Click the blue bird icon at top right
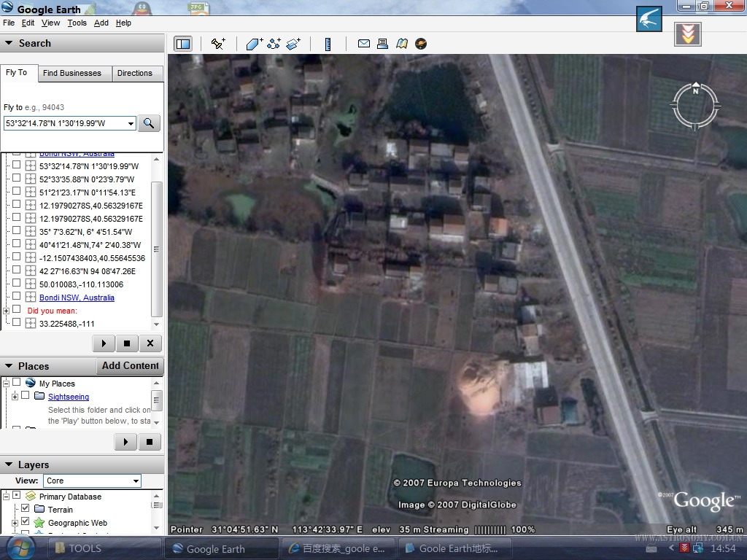 (x=649, y=19)
